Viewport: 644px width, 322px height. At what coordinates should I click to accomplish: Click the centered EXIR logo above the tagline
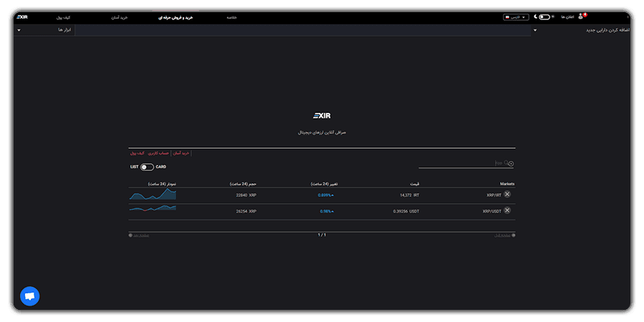click(x=321, y=116)
